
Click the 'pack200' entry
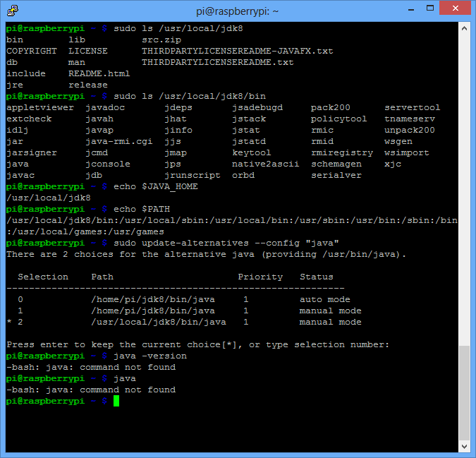click(331, 107)
